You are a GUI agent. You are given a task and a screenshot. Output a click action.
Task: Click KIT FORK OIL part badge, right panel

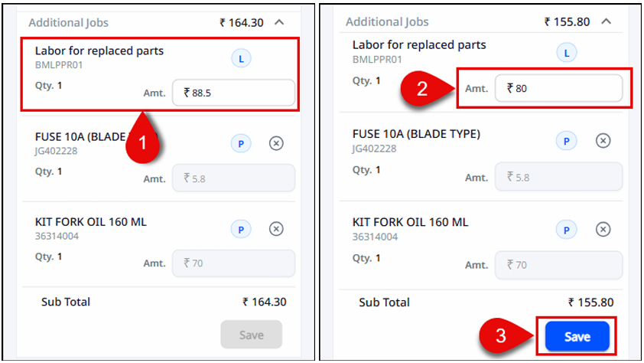click(566, 229)
